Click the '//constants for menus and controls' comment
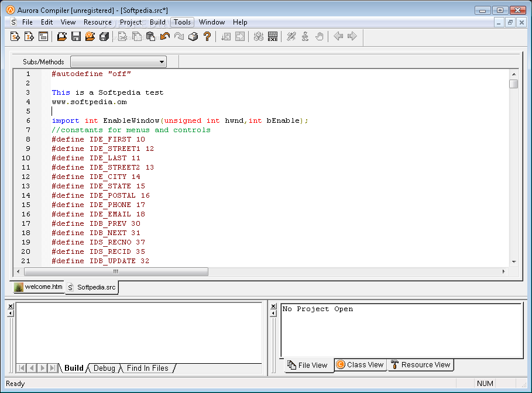 pyautogui.click(x=131, y=130)
